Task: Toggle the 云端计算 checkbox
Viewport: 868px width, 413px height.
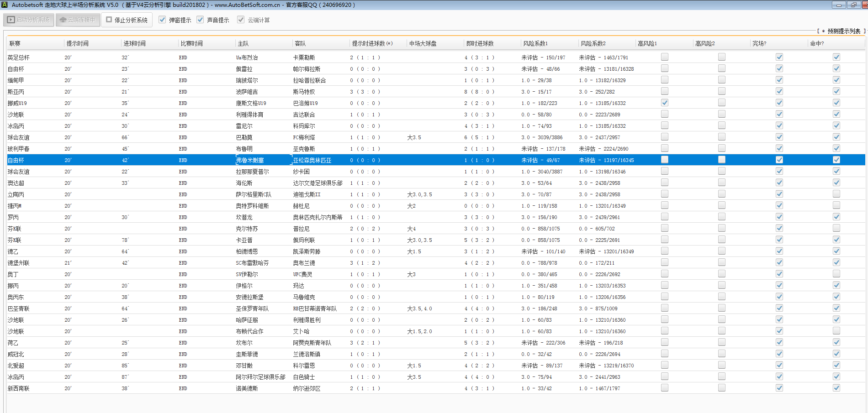Action: tap(241, 20)
